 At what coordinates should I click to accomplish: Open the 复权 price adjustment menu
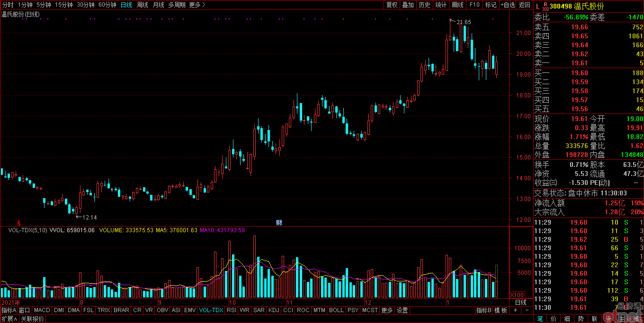[392, 5]
